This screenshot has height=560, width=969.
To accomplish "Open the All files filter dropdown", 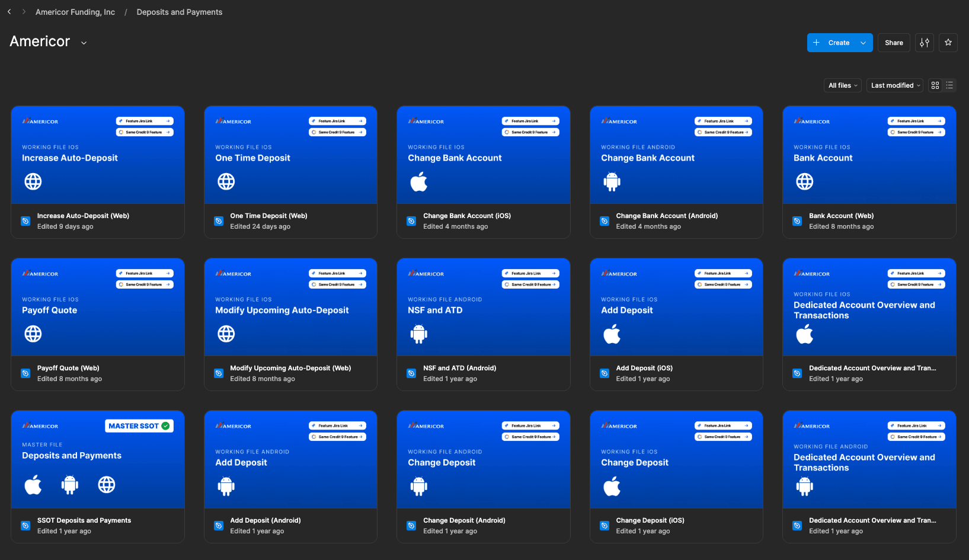I will coord(843,85).
